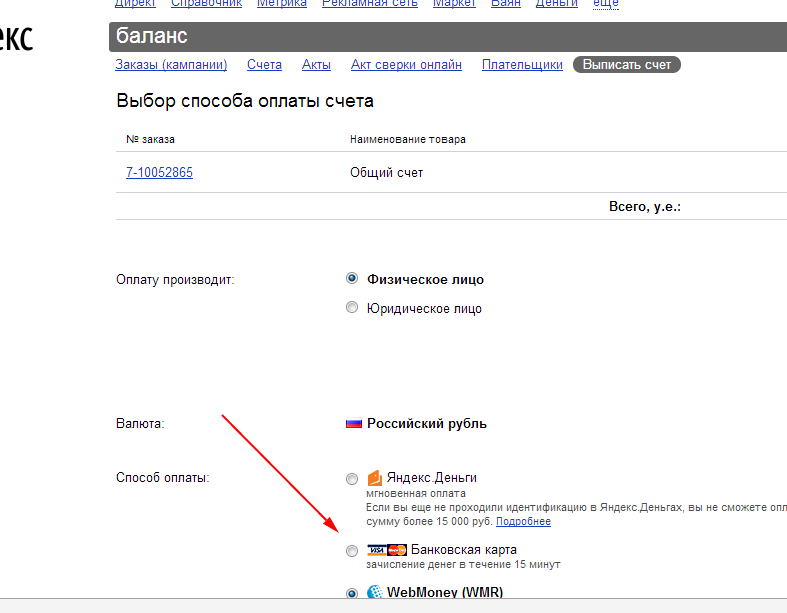Choose the WebMoney (WMR) radio button
This screenshot has height=613, width=787.
pos(352,593)
